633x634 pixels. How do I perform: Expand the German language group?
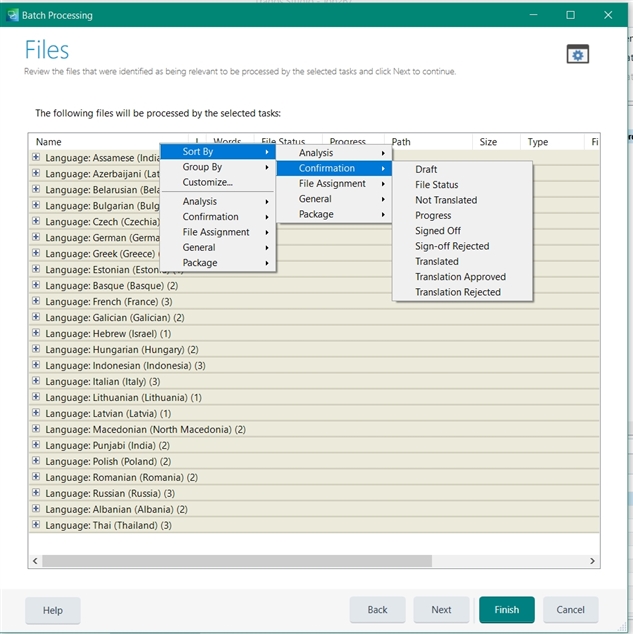(36, 237)
